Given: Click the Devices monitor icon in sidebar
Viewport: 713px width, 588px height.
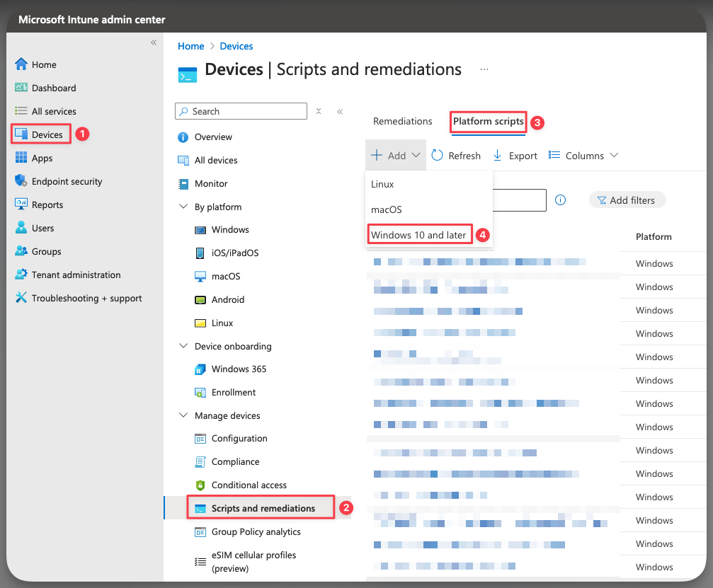Looking at the screenshot, I should (x=21, y=134).
